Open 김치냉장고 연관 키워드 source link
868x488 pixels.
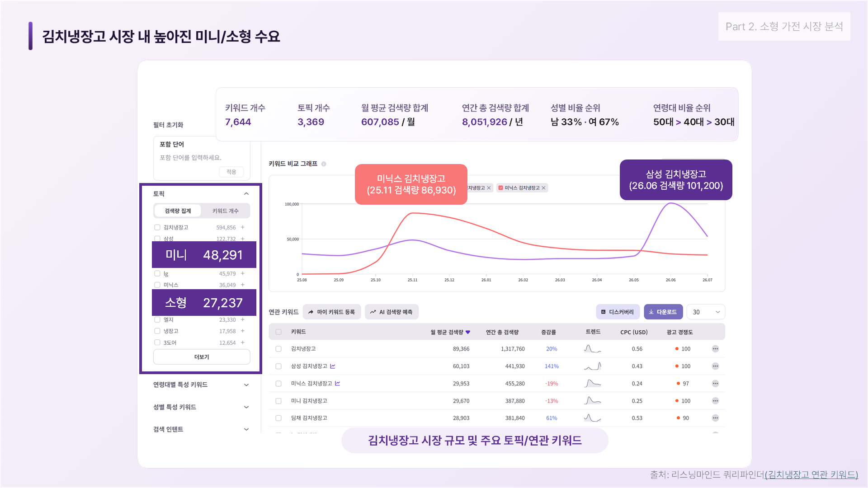pos(811,475)
